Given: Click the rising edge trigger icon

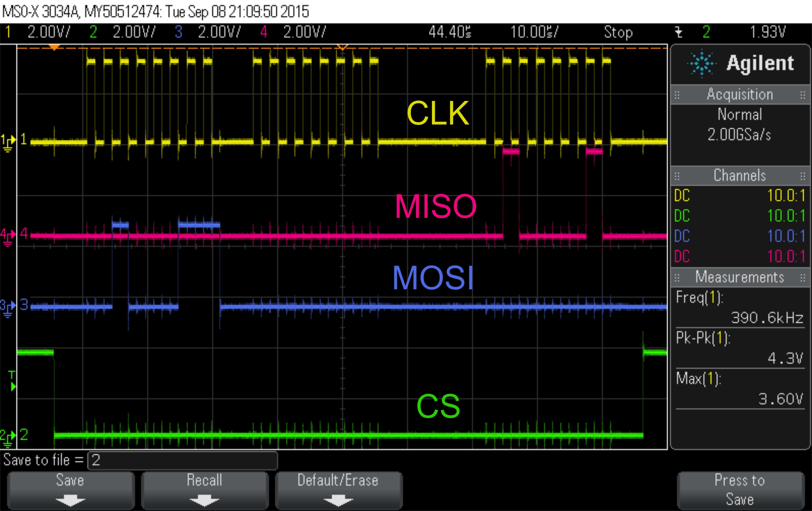Looking at the screenshot, I should tap(679, 33).
